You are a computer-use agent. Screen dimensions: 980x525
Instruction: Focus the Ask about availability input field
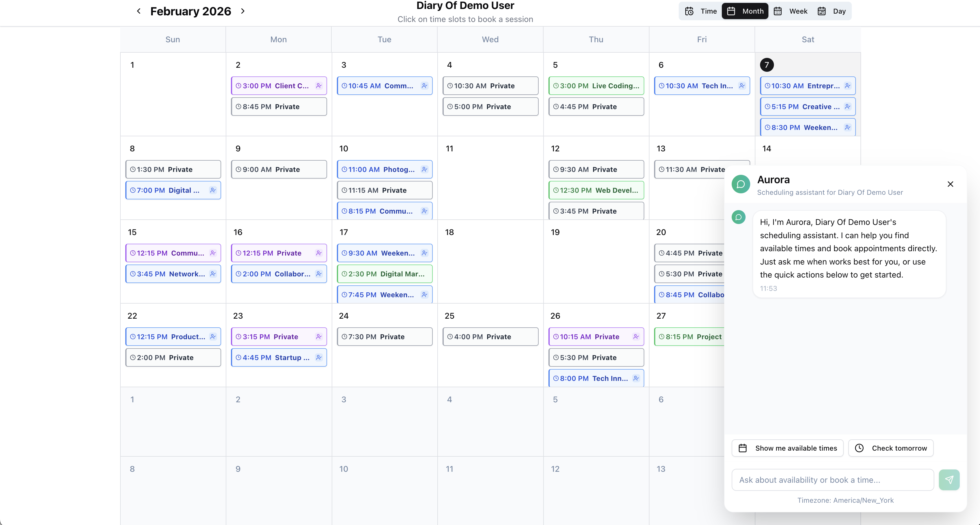pos(832,480)
